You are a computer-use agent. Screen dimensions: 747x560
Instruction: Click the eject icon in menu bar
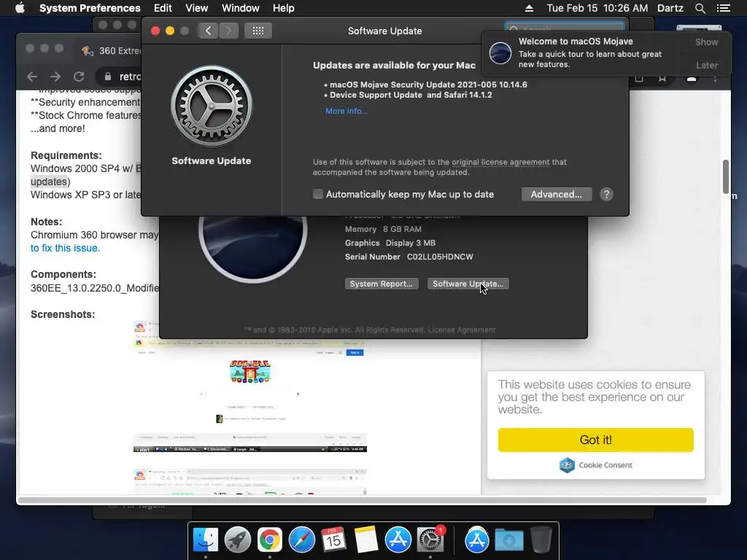point(529,8)
